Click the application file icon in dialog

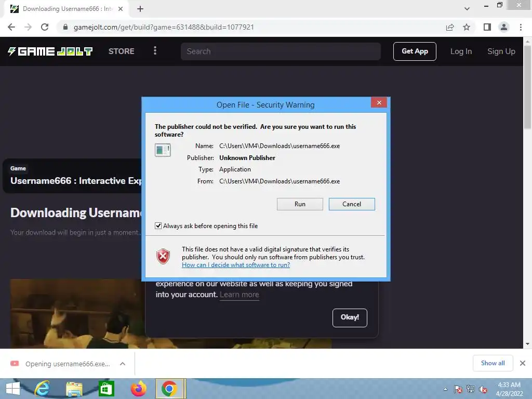click(x=163, y=150)
